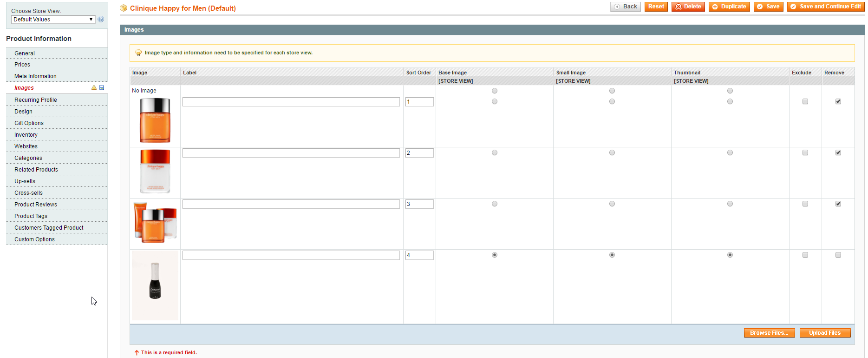The width and height of the screenshot is (868, 358).
Task: Click Sort Order field containing 3
Action: tap(419, 204)
